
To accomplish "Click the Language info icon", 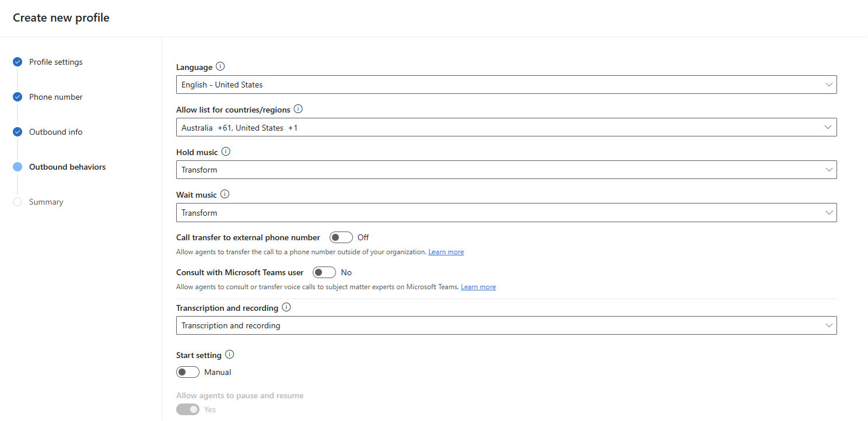I will pyautogui.click(x=220, y=67).
